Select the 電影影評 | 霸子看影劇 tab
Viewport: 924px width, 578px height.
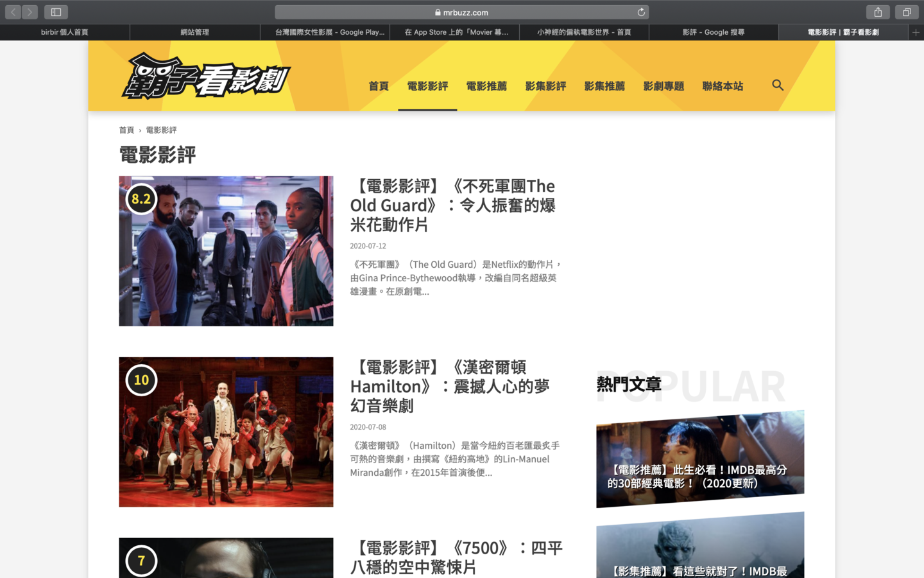point(843,32)
